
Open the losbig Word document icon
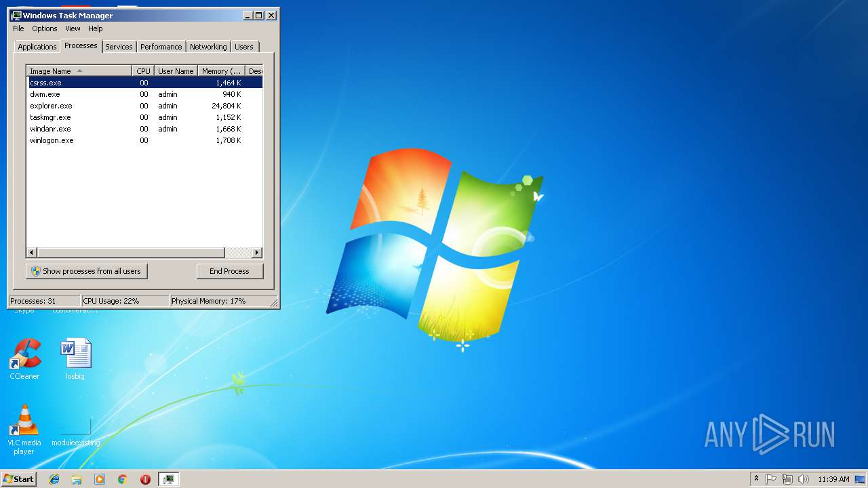pyautogui.click(x=75, y=359)
